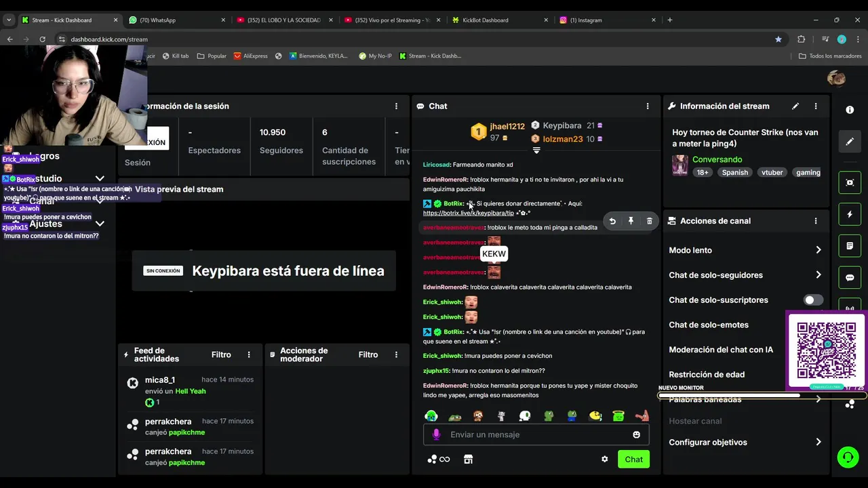Reload the page in the browser
This screenshot has width=868, height=488.
click(x=42, y=39)
